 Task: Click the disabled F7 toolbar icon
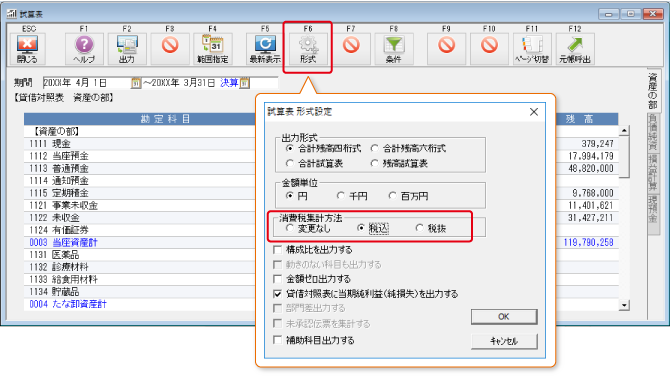point(351,49)
